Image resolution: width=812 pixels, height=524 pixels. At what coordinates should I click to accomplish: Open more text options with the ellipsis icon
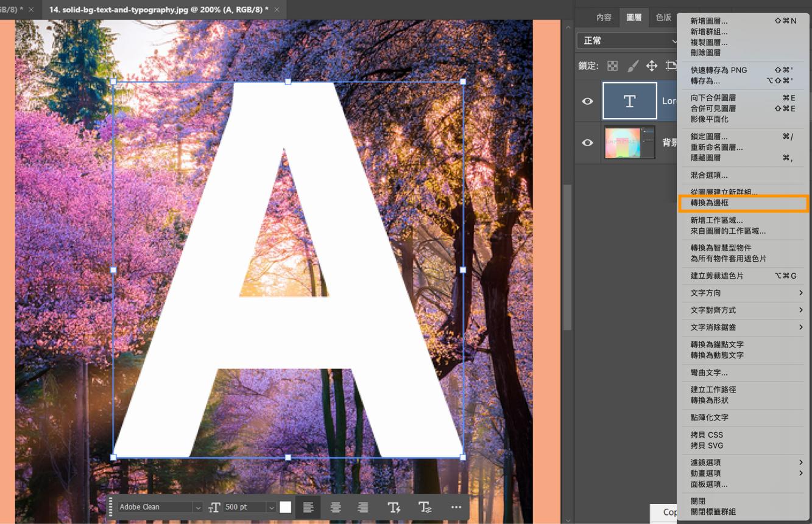coord(456,507)
